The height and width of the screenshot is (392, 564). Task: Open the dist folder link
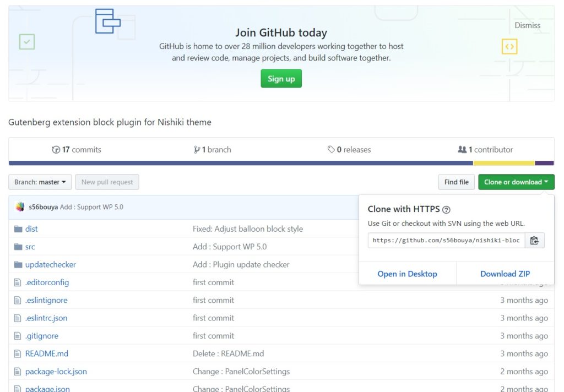click(31, 229)
